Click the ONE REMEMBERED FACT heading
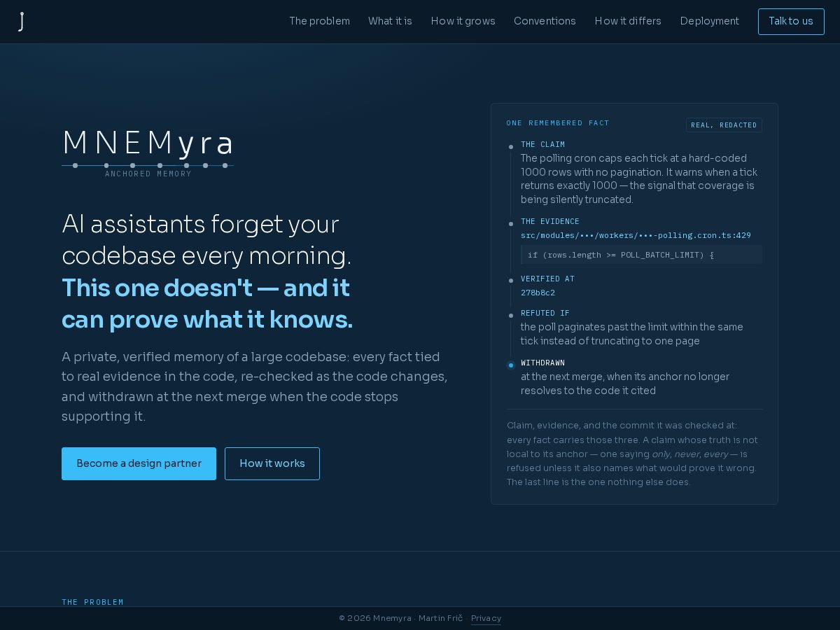This screenshot has width=840, height=630. pyautogui.click(x=558, y=123)
